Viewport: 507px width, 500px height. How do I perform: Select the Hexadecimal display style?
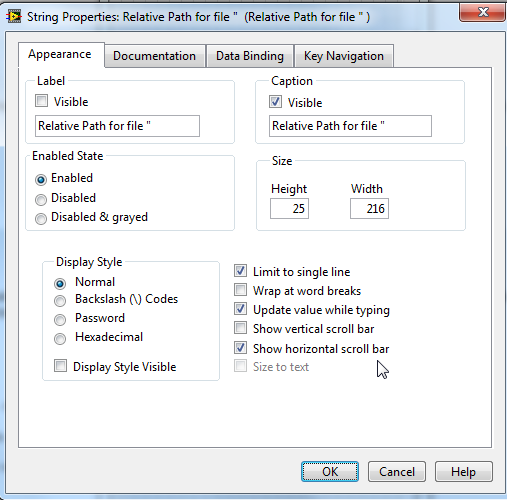coord(60,338)
